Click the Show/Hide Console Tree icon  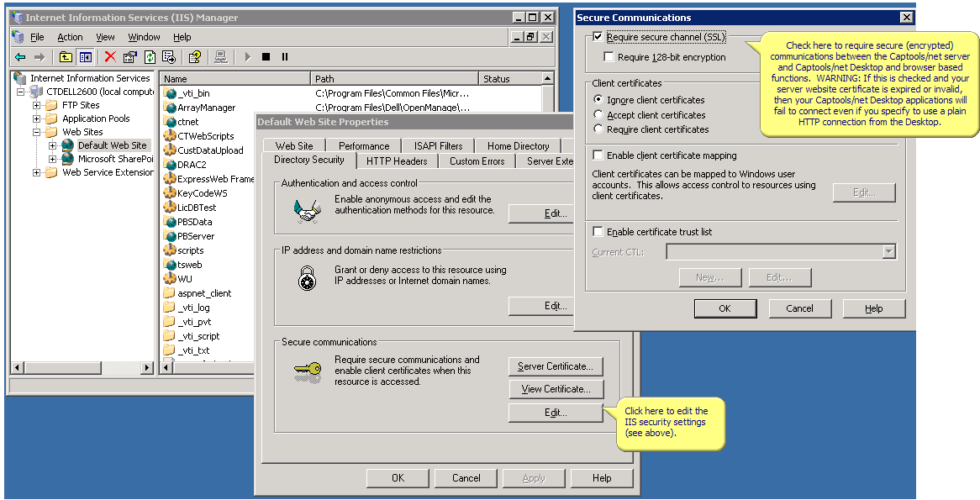[x=85, y=57]
